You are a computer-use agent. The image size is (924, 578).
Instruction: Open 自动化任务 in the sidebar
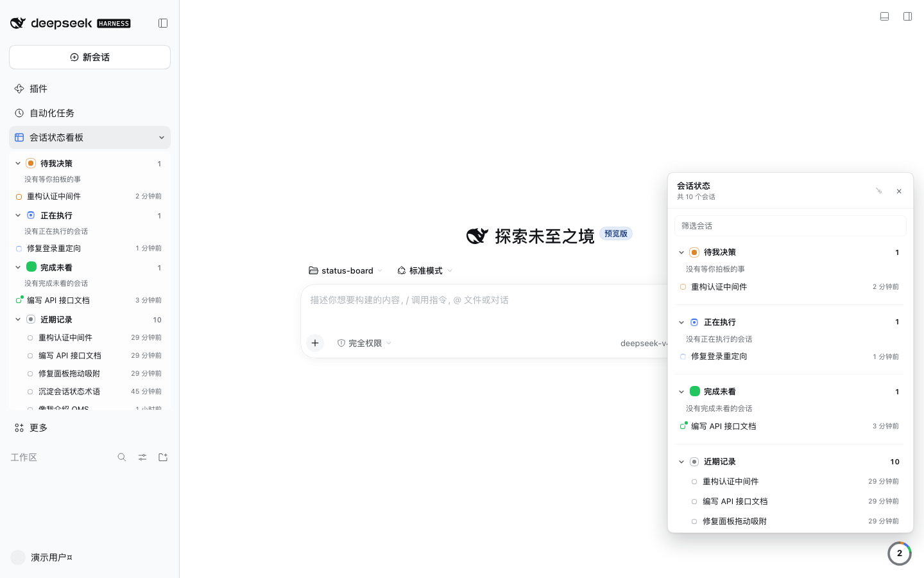click(x=90, y=113)
